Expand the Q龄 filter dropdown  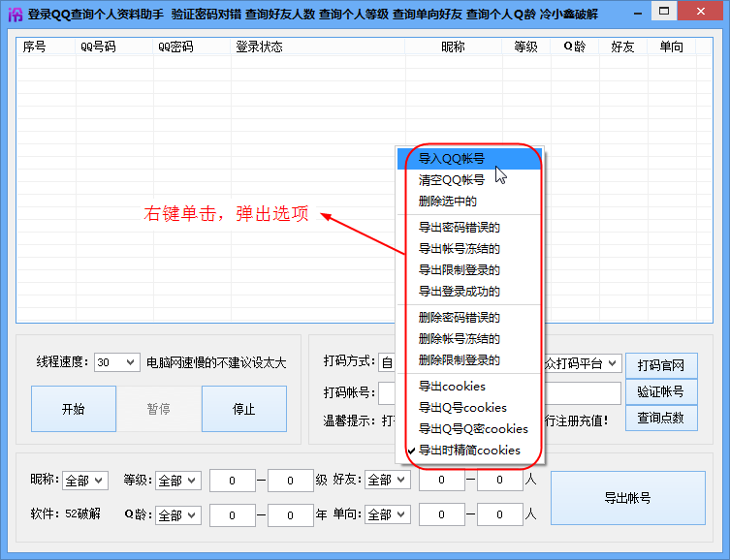pos(178,515)
